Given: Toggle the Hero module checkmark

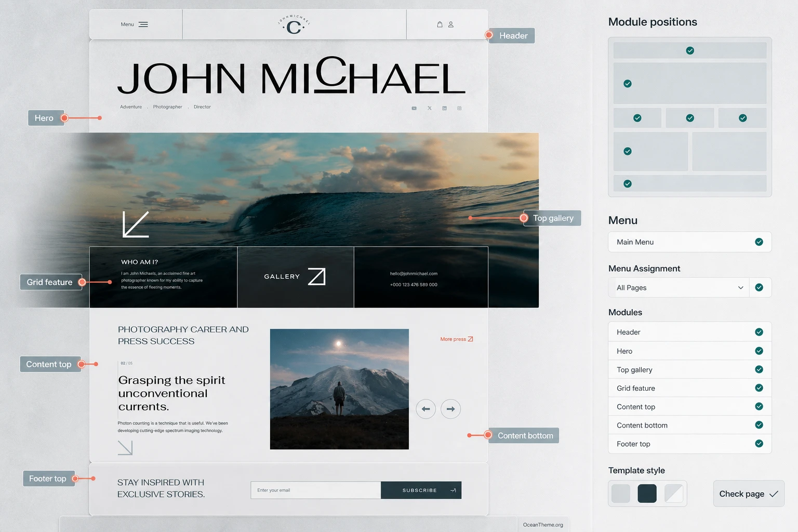Looking at the screenshot, I should [759, 351].
